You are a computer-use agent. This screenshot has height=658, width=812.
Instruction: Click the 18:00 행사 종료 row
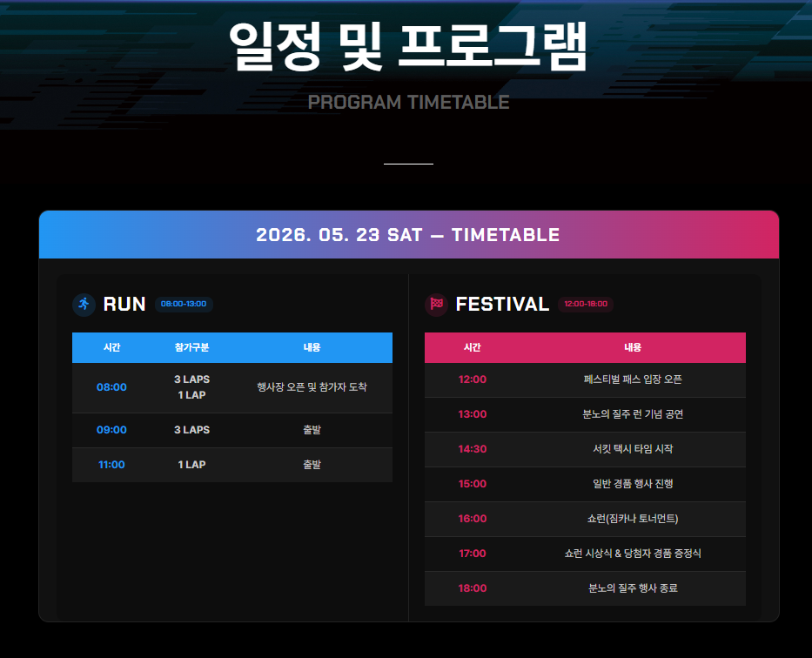point(585,588)
